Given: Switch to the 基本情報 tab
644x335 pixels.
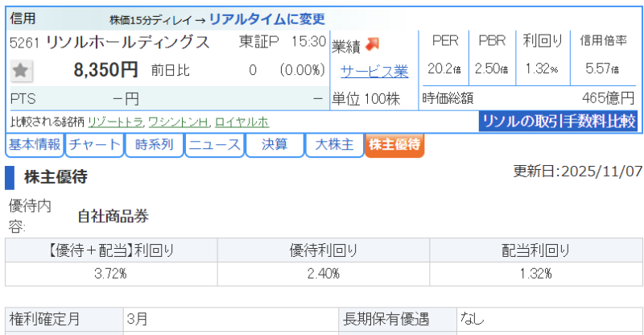Looking at the screenshot, I should pyautogui.click(x=34, y=145).
